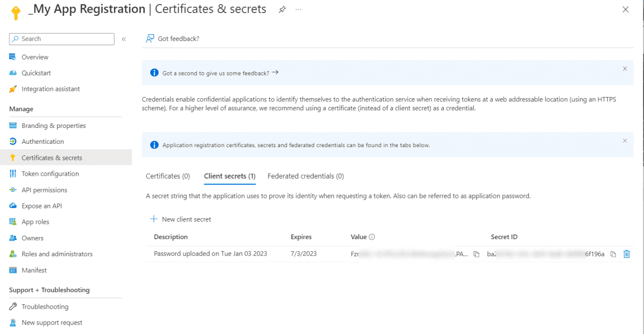The width and height of the screenshot is (644, 334).
Task: Click the Branding & properties icon
Action: click(13, 126)
